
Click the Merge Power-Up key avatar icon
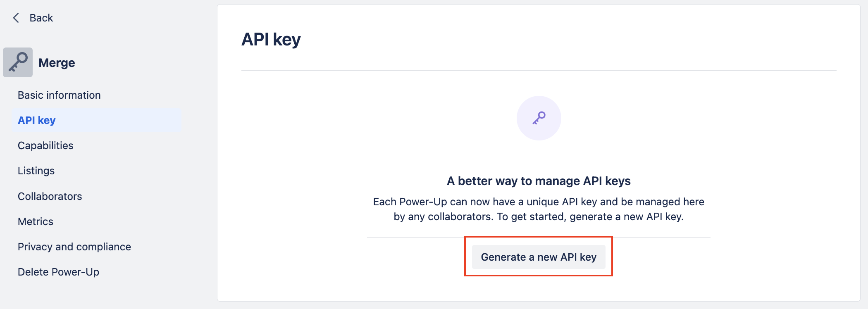coord(18,62)
